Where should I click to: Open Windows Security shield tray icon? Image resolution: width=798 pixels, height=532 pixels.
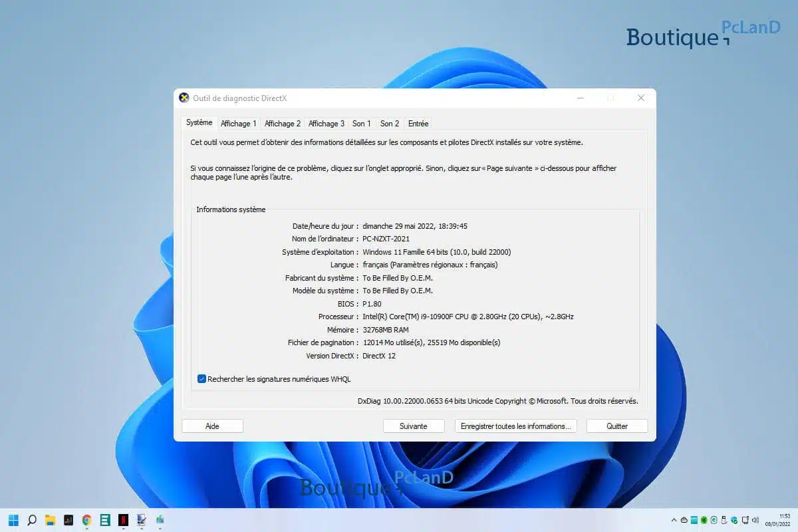734,520
